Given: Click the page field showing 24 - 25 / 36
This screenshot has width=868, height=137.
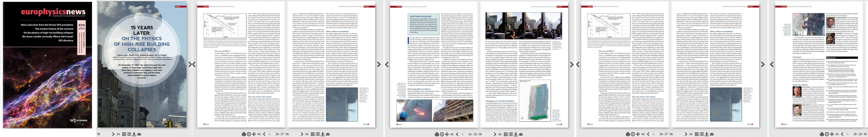Looking at the screenshot, I should click(x=475, y=134).
